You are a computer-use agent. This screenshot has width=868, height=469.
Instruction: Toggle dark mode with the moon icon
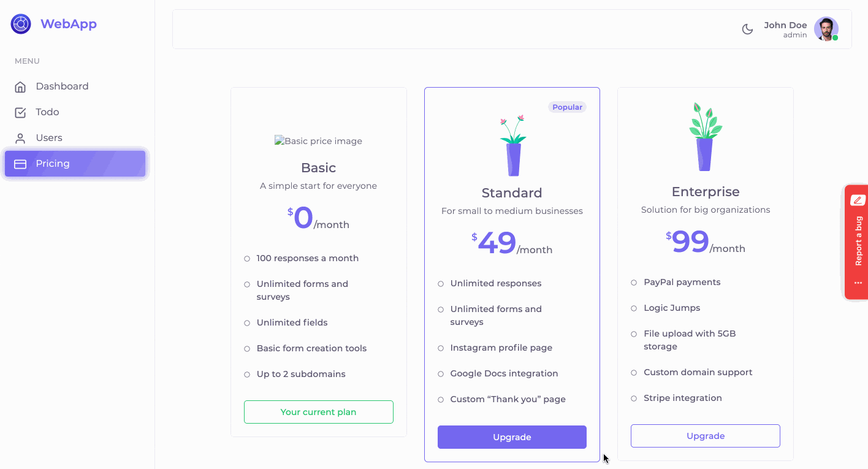coord(747,29)
